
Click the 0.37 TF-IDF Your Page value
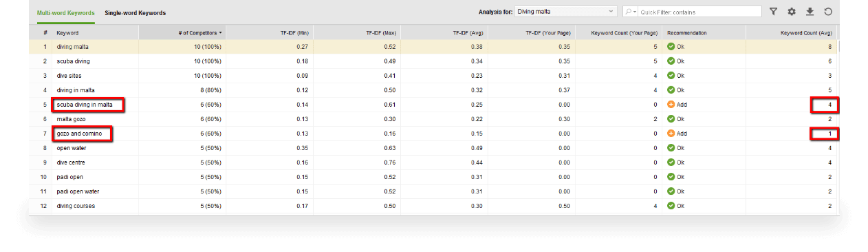click(x=564, y=90)
